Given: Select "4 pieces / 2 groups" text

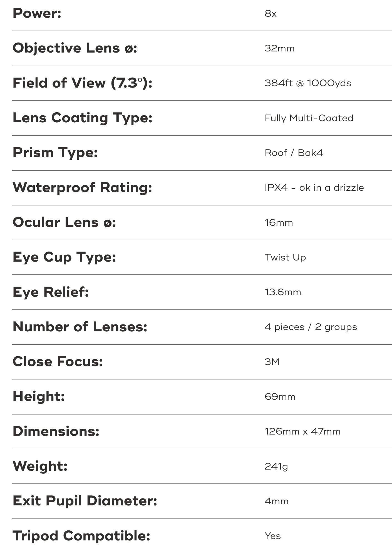Looking at the screenshot, I should pos(311,327).
